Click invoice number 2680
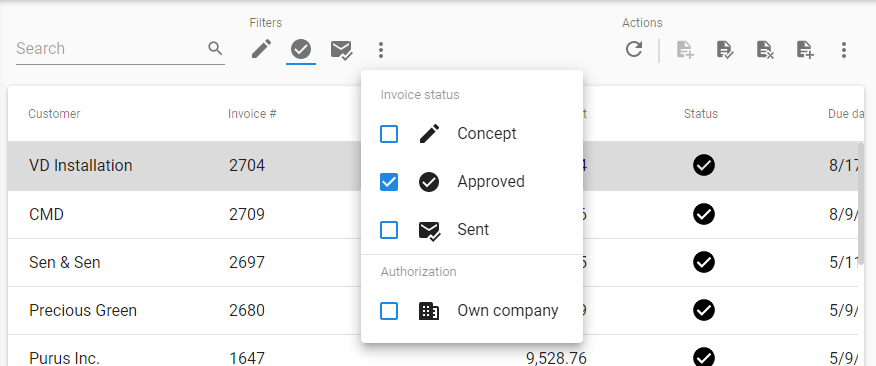This screenshot has width=876, height=366. point(247,310)
